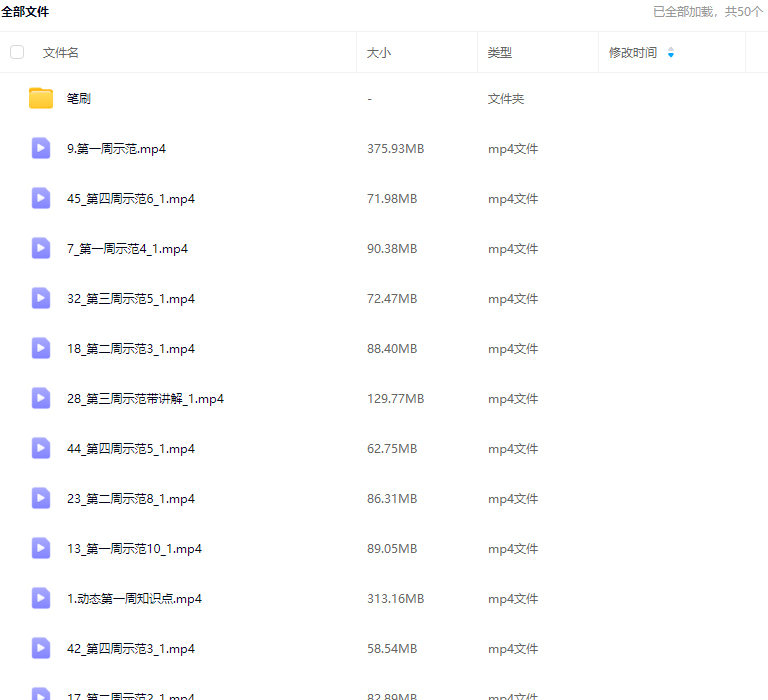Toggle sort arrow next to 修改时间
This screenshot has height=700, width=768.
point(670,53)
